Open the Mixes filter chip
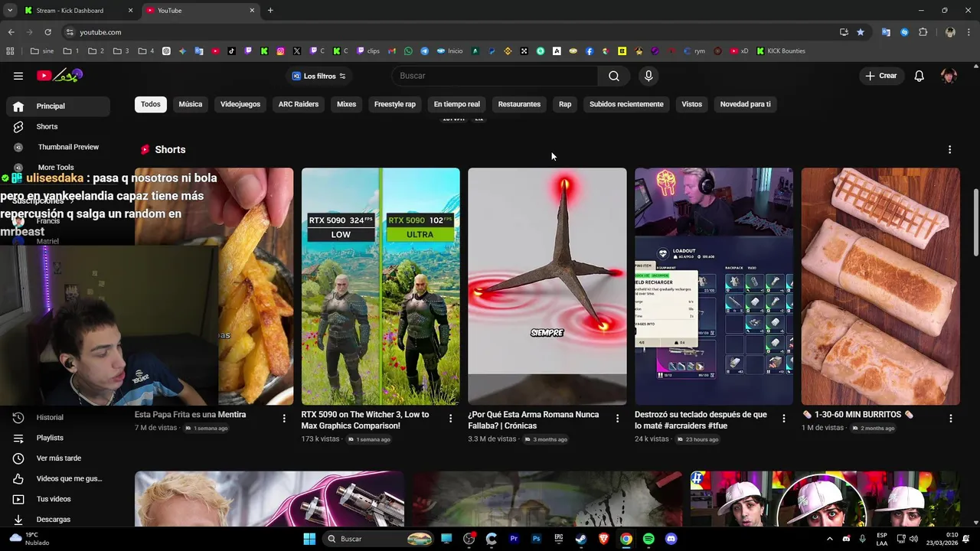The height and width of the screenshot is (551, 980). (x=347, y=104)
